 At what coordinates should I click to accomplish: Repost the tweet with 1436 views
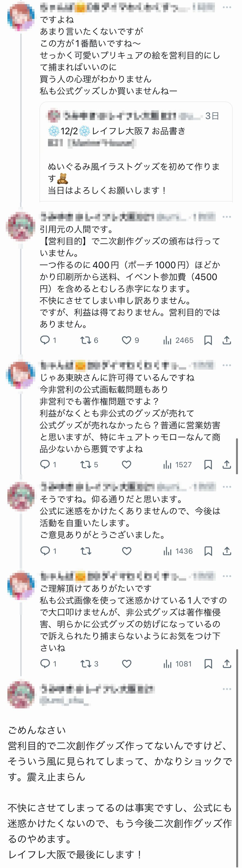tap(86, 551)
